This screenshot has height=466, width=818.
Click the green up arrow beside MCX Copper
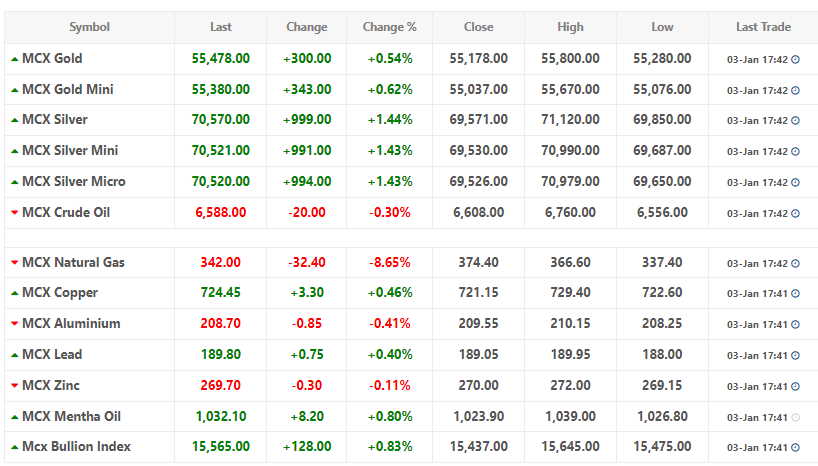click(15, 293)
